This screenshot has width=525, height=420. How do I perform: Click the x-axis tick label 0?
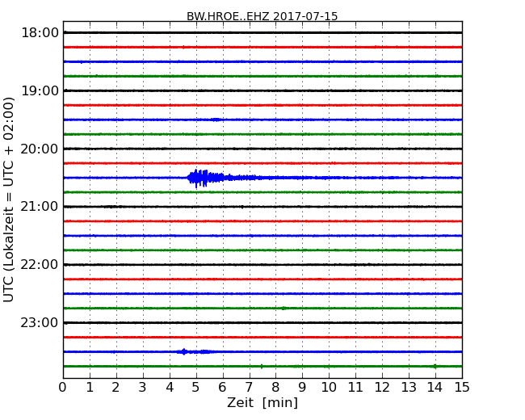tap(63, 387)
